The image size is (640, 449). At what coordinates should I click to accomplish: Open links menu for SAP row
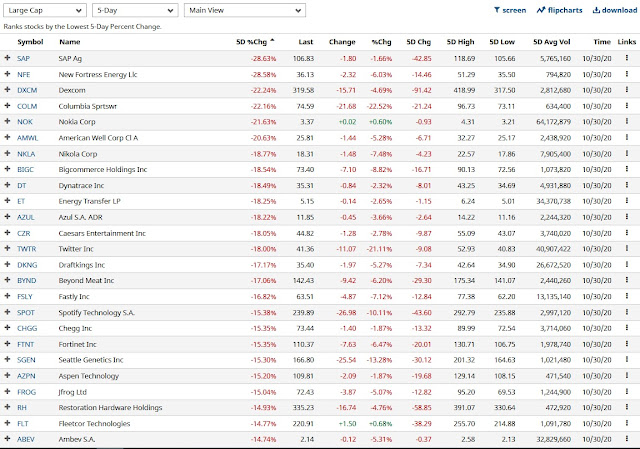tap(627, 58)
